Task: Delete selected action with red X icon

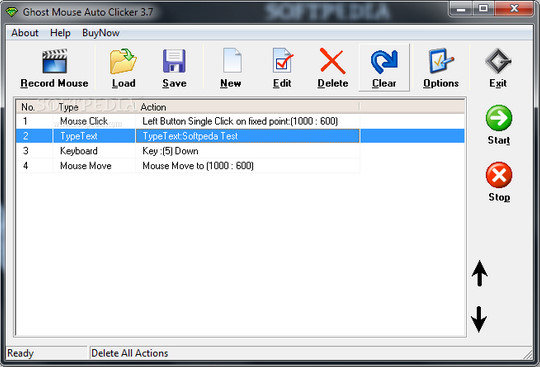Action: pos(332,61)
